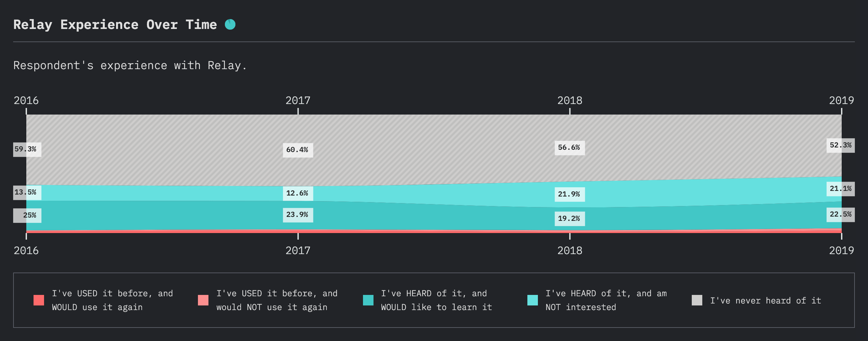
Task: Expand the 23.9% label under 2017
Action: point(298,215)
